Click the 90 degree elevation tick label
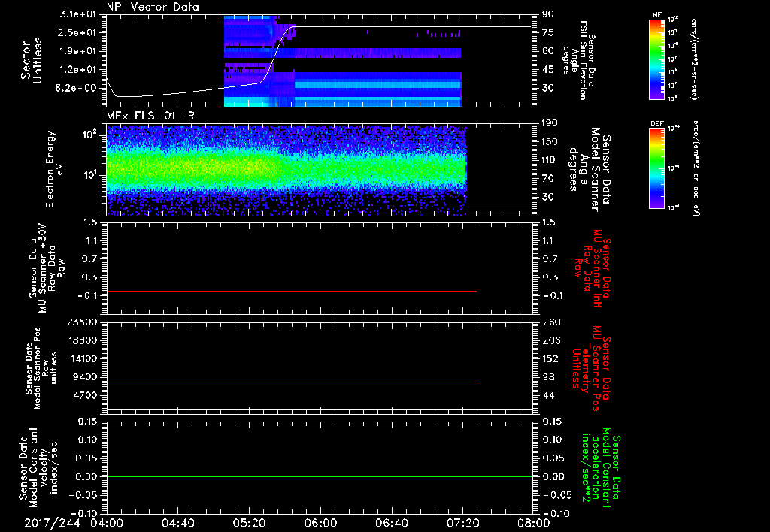This screenshot has height=532, width=770. [548, 14]
